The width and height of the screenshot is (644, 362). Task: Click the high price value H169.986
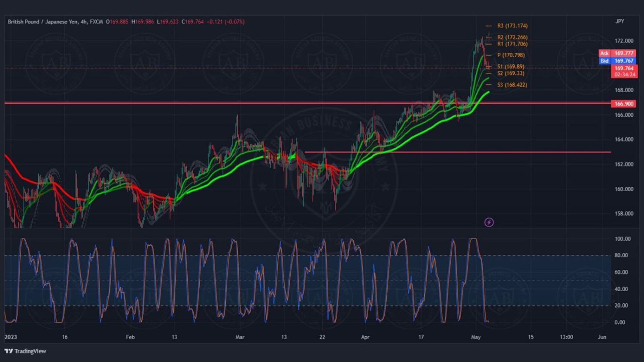(143, 21)
